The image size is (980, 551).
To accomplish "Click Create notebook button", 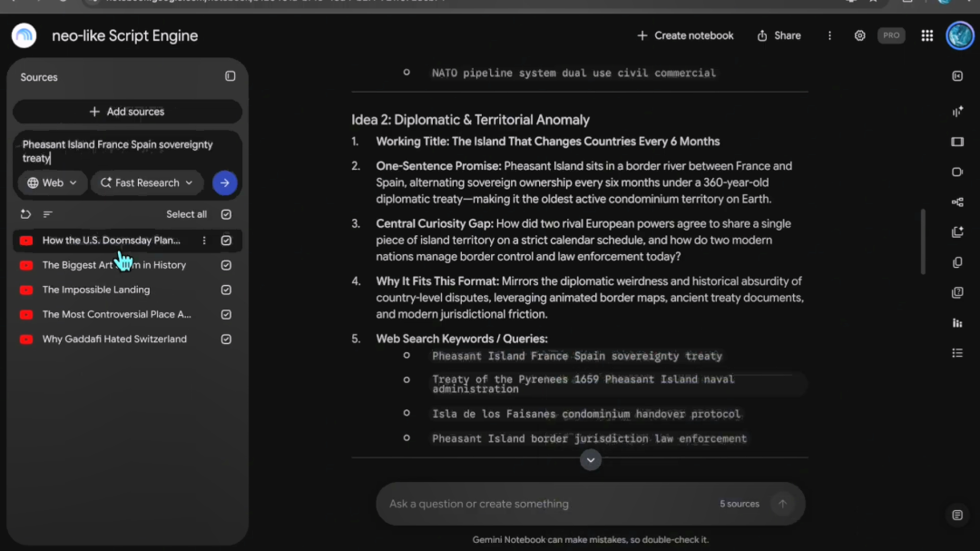I will (685, 35).
